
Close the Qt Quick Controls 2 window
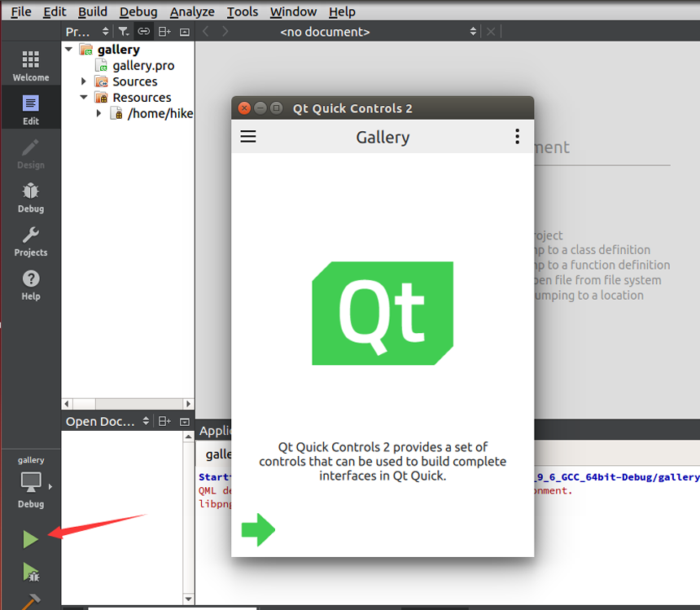(x=244, y=108)
